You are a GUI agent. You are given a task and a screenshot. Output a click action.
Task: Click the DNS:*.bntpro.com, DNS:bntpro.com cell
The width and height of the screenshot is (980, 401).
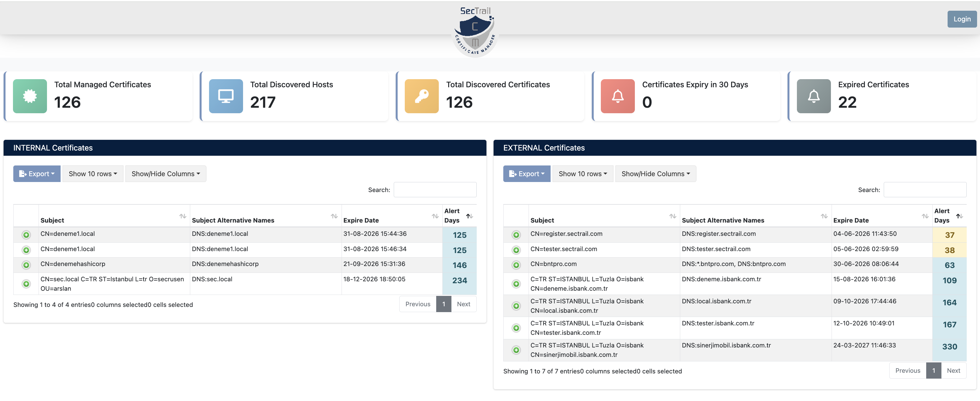click(x=755, y=265)
